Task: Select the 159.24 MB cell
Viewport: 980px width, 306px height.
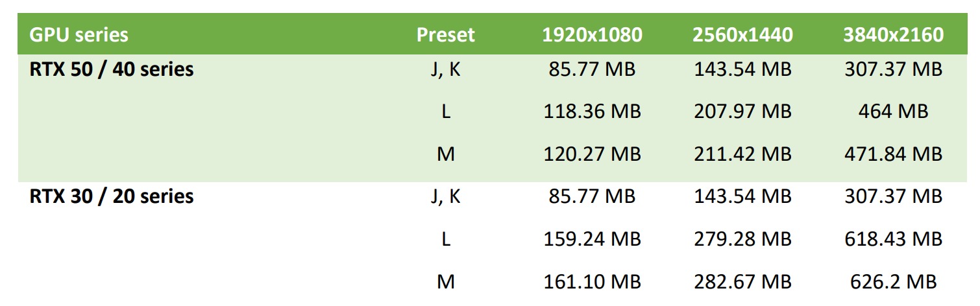Action: (592, 239)
